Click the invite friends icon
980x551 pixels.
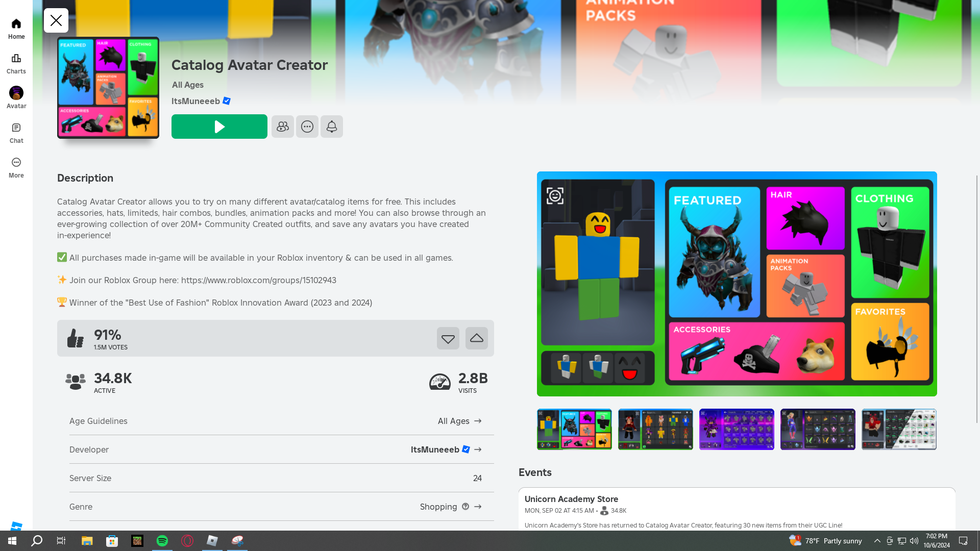(x=282, y=127)
